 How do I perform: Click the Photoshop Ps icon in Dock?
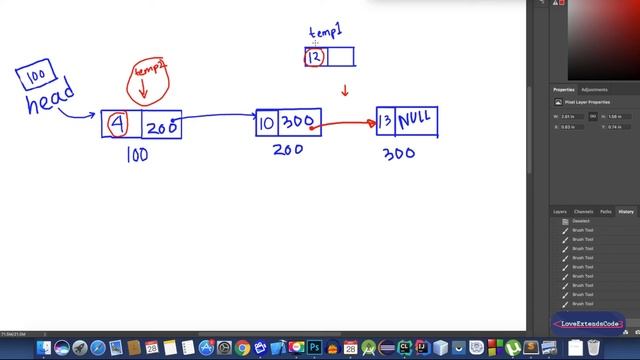click(314, 348)
